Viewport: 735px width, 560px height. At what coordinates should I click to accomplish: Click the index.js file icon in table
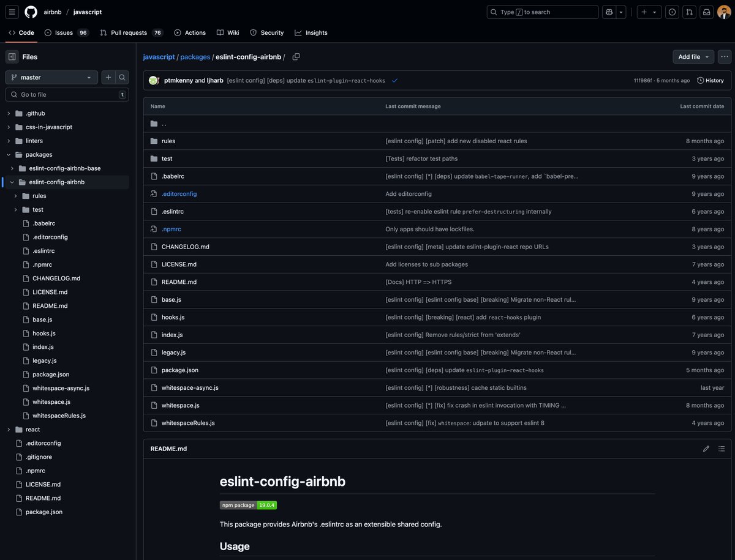point(154,335)
